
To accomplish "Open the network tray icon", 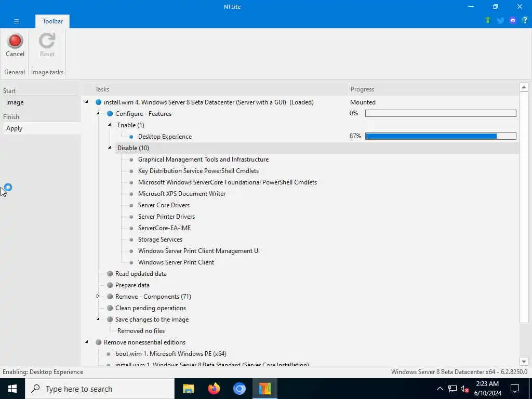I will (453, 389).
